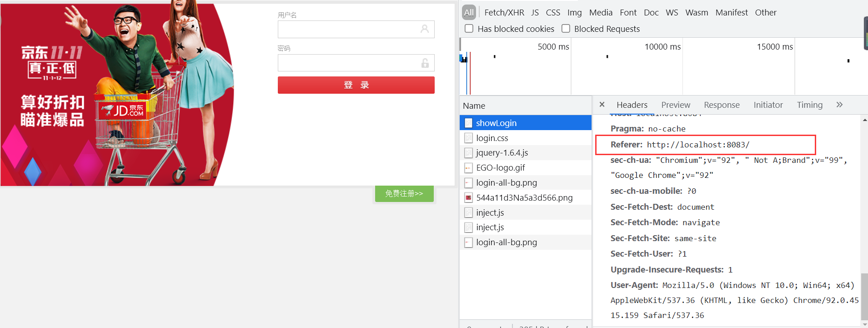Filter requests by Manifest
This screenshot has height=328, width=868.
pos(731,13)
